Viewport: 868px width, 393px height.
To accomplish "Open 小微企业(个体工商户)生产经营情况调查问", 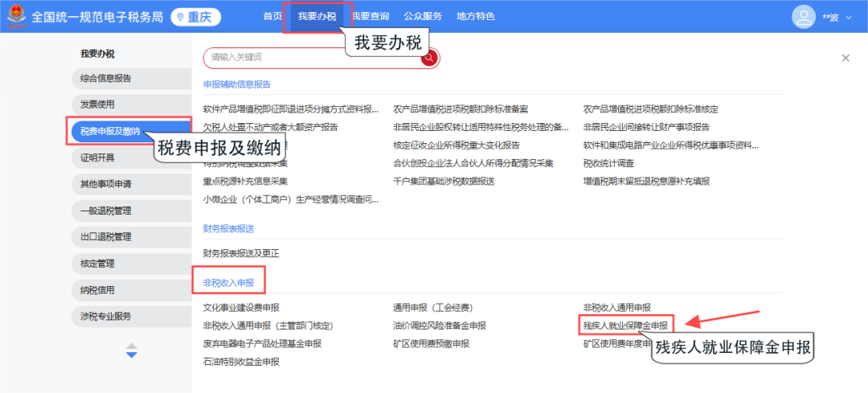I will (291, 199).
